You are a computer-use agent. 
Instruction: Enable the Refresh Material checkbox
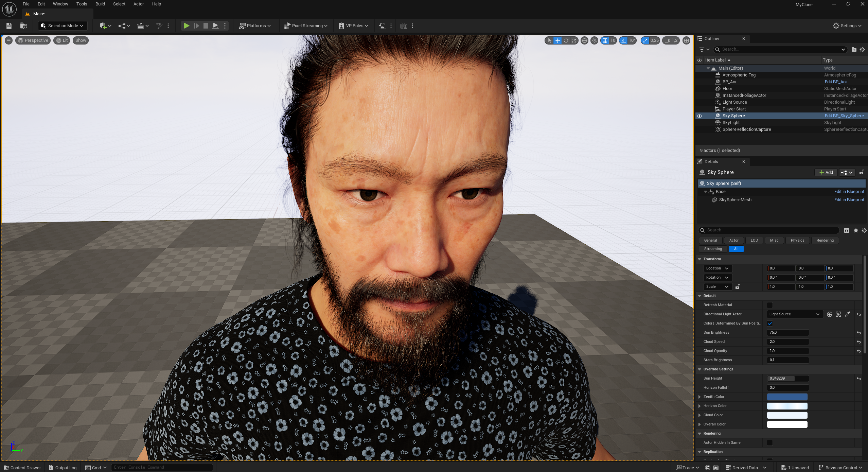pos(770,305)
